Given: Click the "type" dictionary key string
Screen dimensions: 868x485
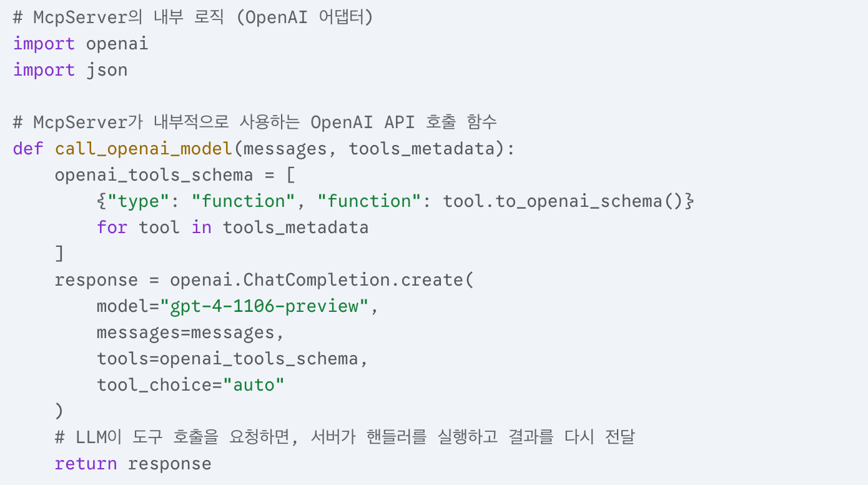Looking at the screenshot, I should tap(143, 201).
